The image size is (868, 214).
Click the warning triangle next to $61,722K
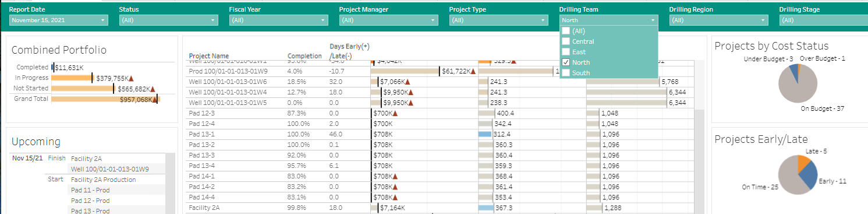point(473,71)
